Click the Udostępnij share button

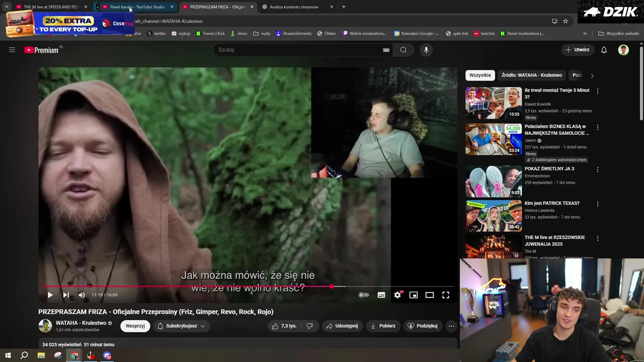tap(342, 326)
